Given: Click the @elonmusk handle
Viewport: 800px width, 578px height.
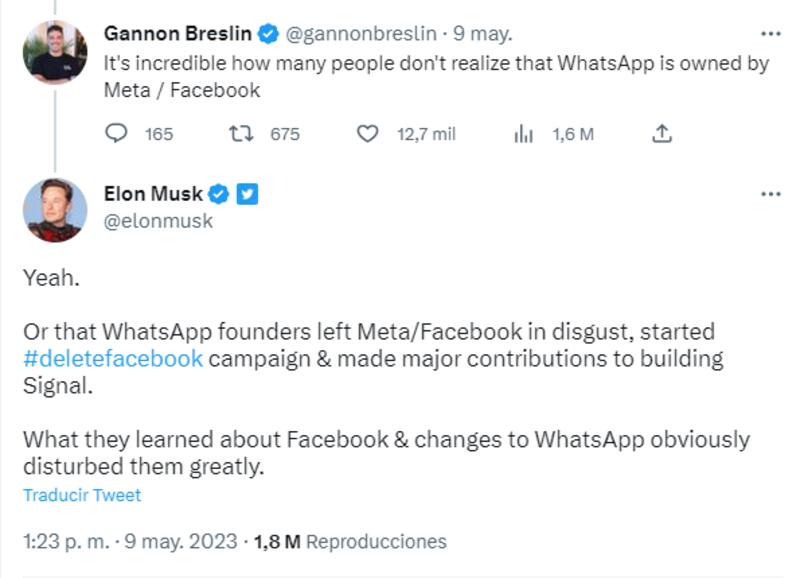Looking at the screenshot, I should [158, 221].
